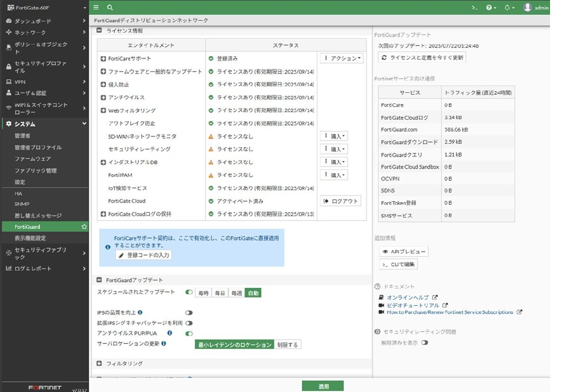Open the CLI console icon

coord(475,8)
